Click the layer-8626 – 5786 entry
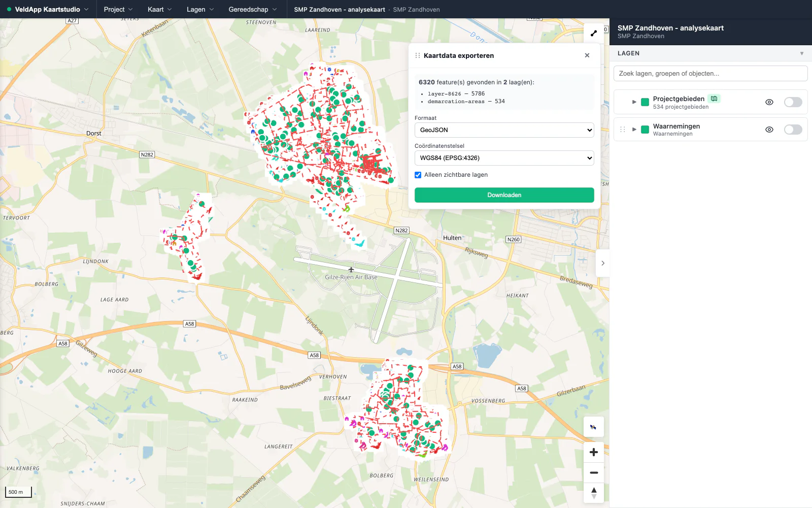Viewport: 812px width, 508px height. [456, 94]
